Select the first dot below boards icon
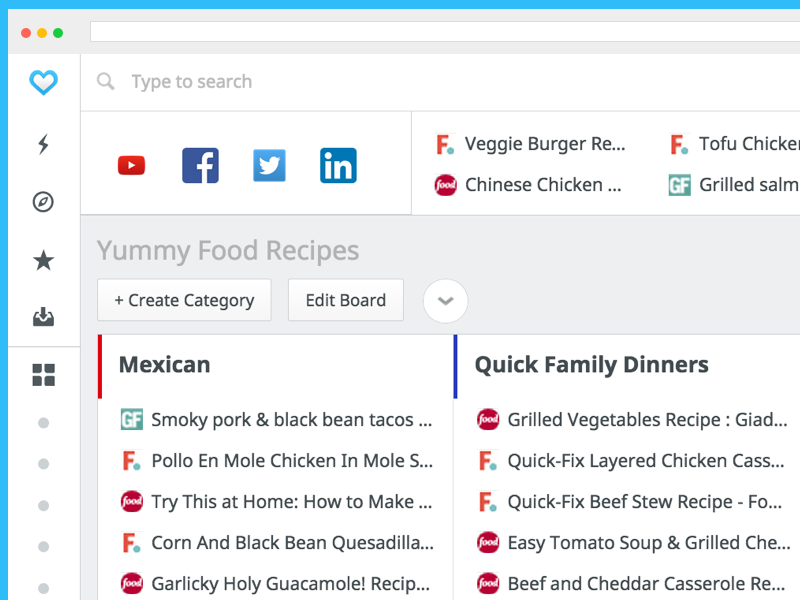The width and height of the screenshot is (800, 600). coord(43,423)
